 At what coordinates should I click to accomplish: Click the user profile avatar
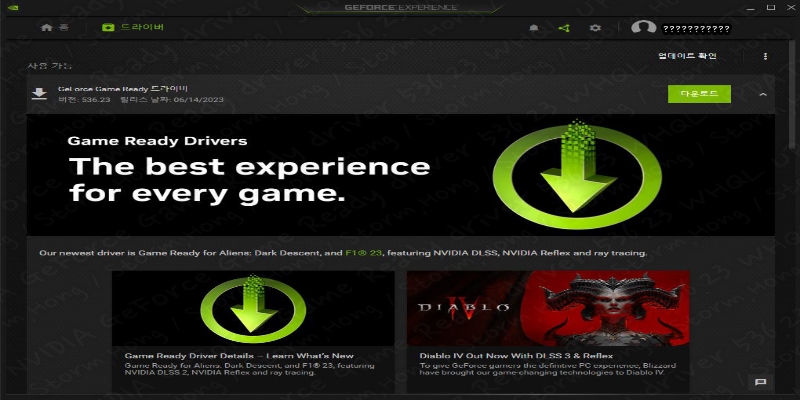tap(643, 28)
